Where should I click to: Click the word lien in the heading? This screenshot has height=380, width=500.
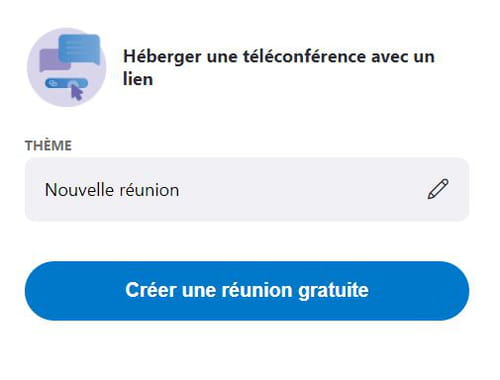tap(138, 79)
